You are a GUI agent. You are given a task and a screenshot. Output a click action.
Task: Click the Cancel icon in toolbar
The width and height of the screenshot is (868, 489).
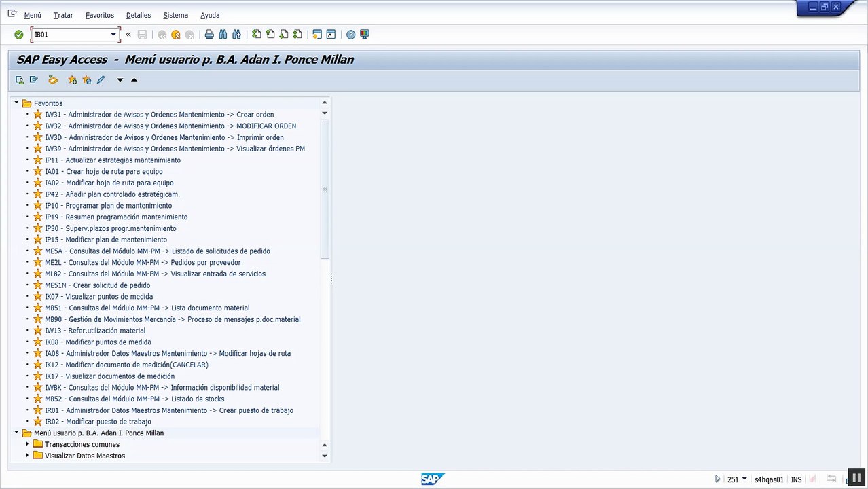pos(189,35)
